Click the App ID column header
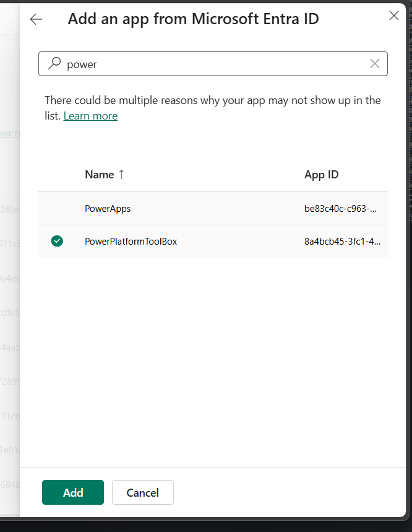 [321, 174]
